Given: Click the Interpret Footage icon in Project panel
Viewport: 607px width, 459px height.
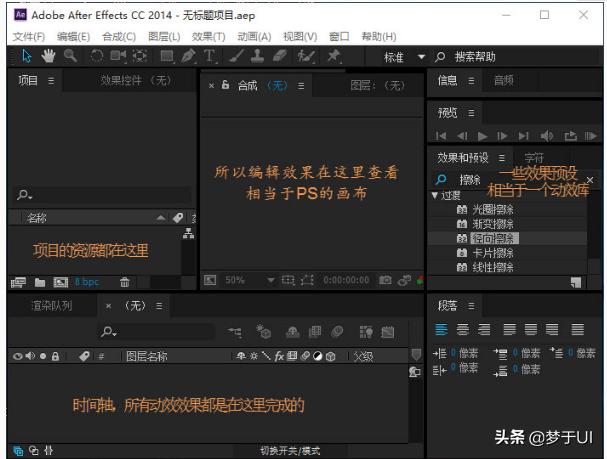Looking at the screenshot, I should tap(18, 283).
